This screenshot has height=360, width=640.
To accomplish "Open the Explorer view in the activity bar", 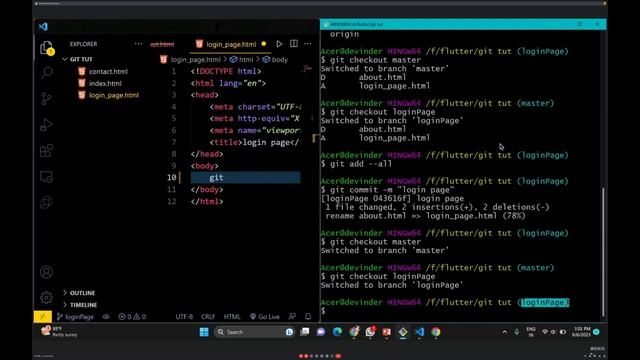I will 47,48.
